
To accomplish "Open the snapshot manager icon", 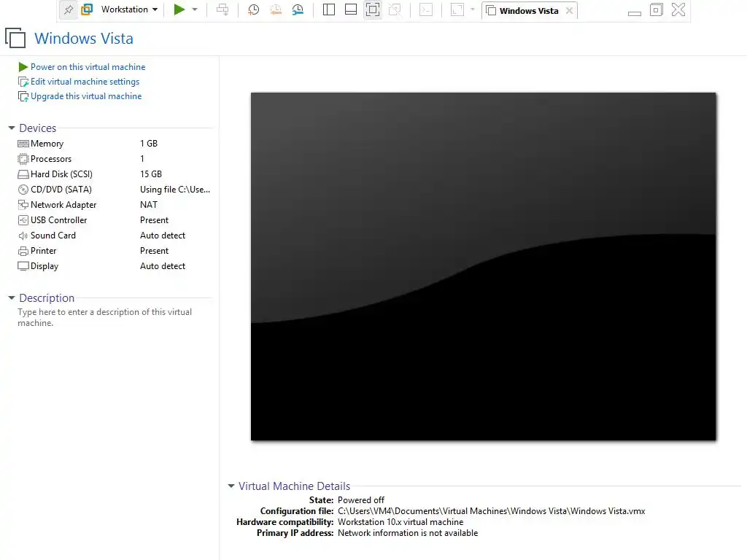I will [x=298, y=9].
